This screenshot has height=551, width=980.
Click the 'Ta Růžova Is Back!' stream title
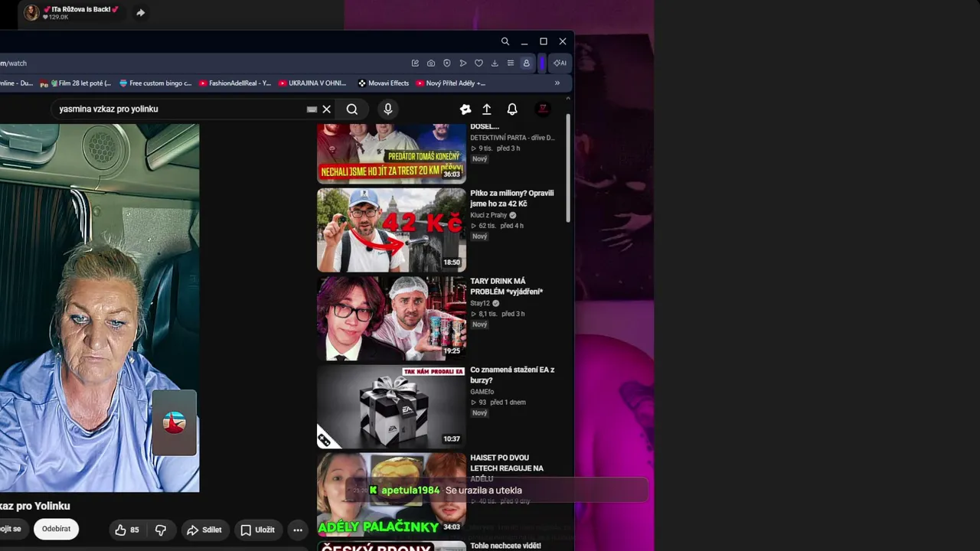pos(81,9)
